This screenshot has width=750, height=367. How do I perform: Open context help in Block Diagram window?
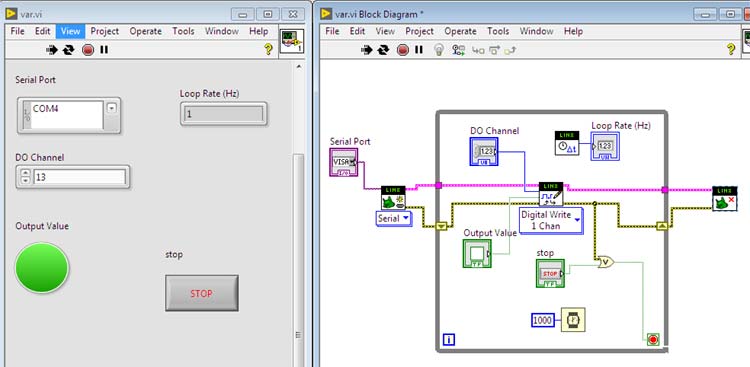pyautogui.click(x=730, y=49)
